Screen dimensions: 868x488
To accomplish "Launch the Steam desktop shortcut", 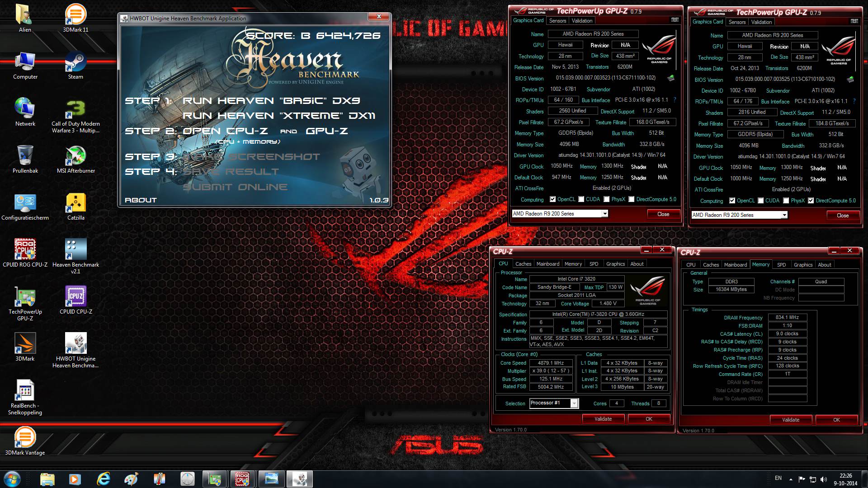I will (x=75, y=66).
